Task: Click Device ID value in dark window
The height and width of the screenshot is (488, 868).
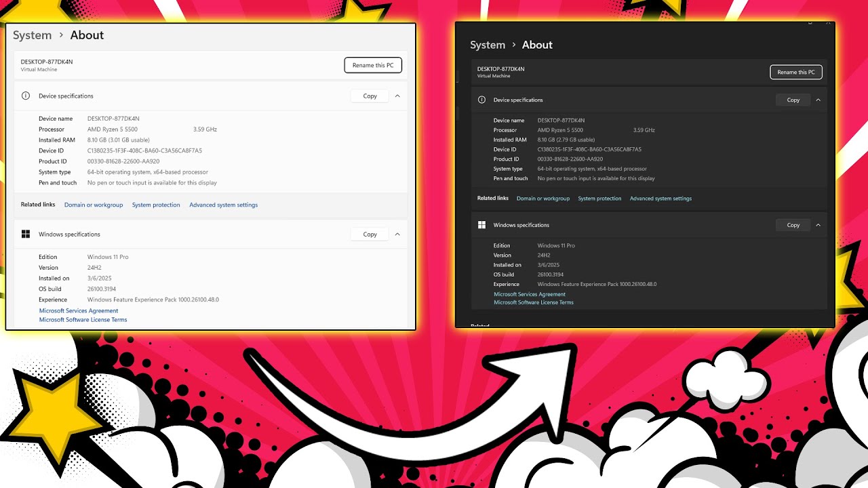Action: point(589,149)
